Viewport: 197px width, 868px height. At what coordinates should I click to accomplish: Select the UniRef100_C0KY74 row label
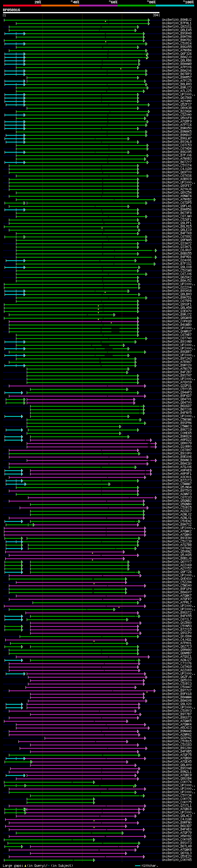[x=177, y=782]
